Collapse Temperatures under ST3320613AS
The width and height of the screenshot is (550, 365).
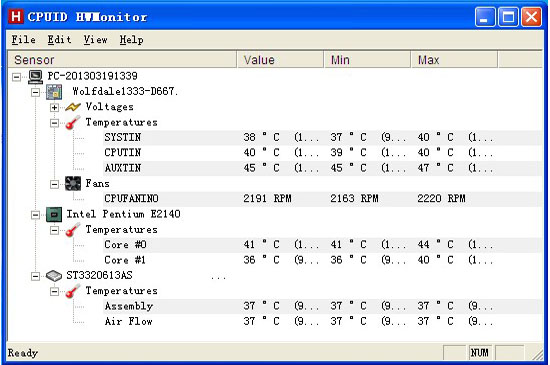54,291
